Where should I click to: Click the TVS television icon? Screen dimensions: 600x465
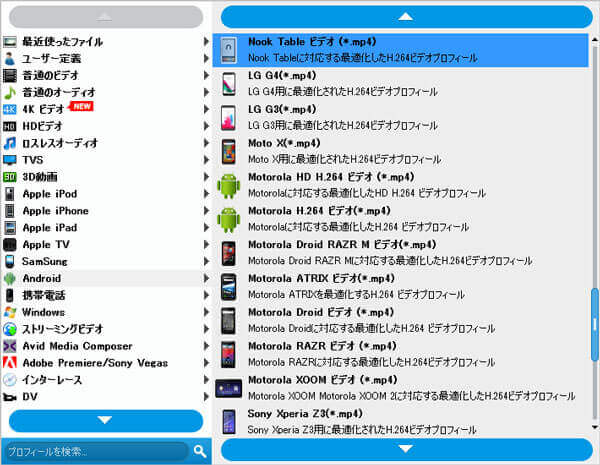pos(10,160)
